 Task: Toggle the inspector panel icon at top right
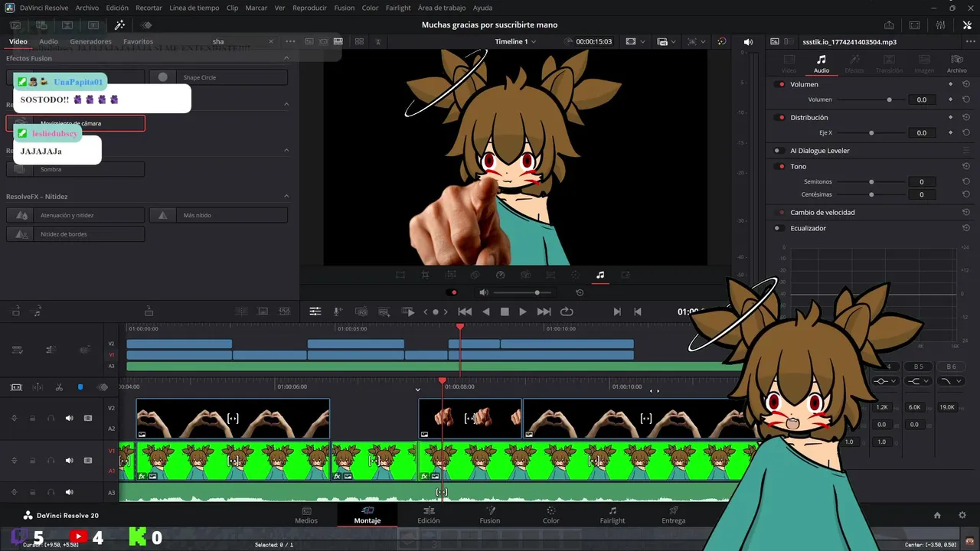pyautogui.click(x=968, y=25)
